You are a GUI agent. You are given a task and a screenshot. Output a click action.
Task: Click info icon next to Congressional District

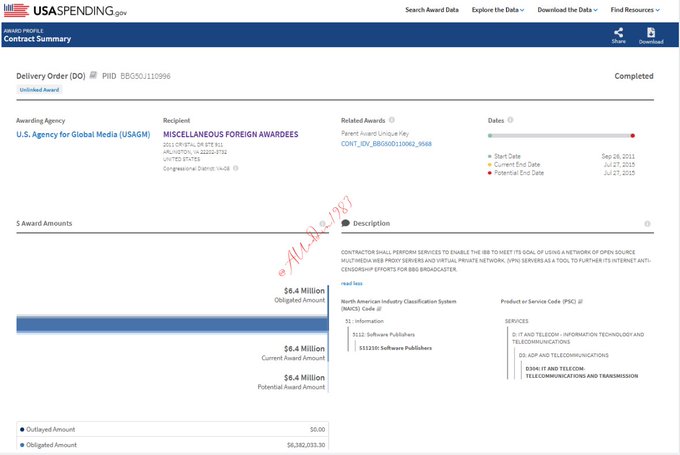coord(236,168)
